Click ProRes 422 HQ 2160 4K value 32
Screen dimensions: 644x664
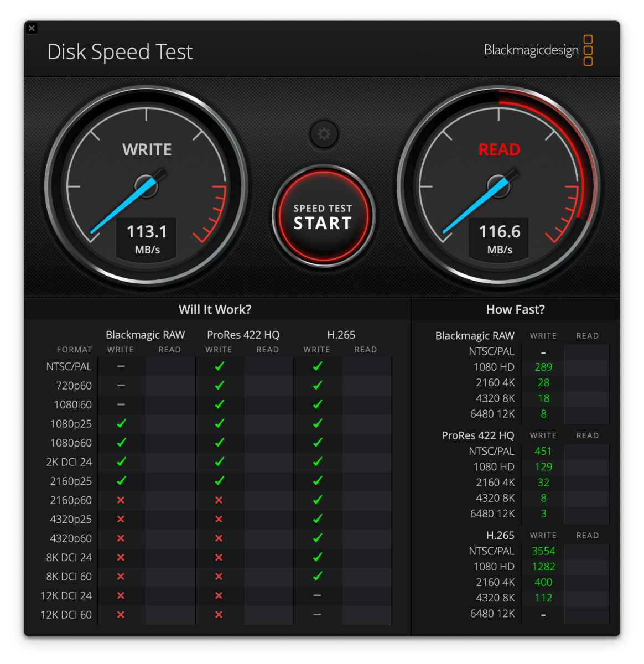click(543, 483)
